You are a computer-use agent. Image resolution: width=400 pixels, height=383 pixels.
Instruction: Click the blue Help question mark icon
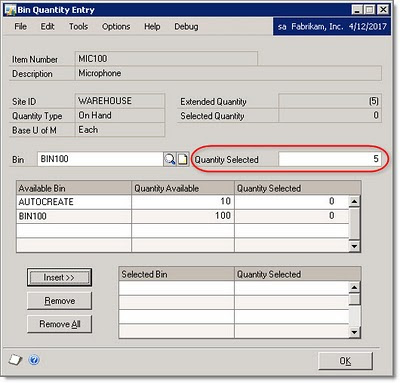[x=34, y=360]
